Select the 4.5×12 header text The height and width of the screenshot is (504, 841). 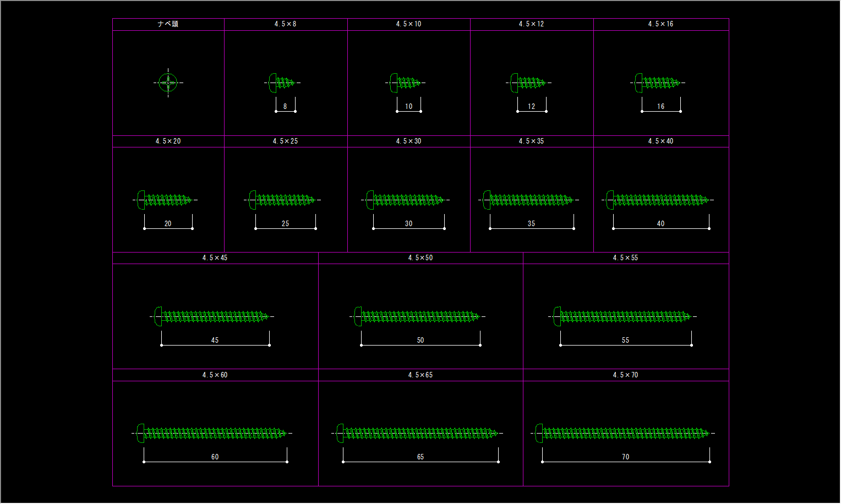pyautogui.click(x=531, y=24)
